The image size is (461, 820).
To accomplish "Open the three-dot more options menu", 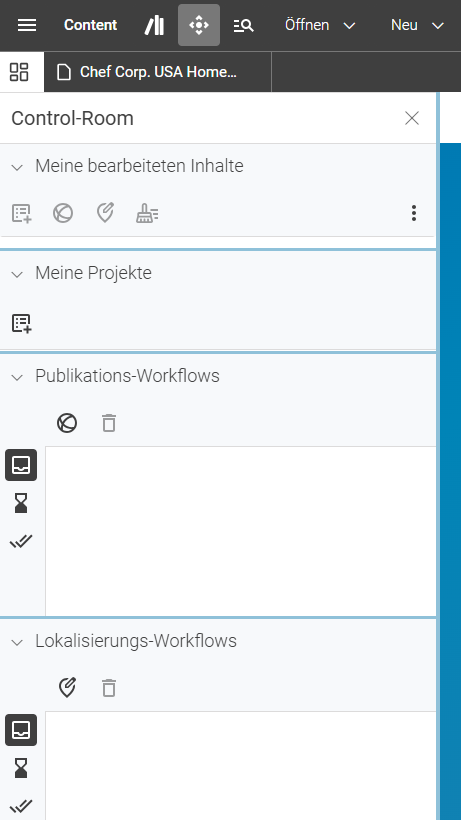I will tap(414, 213).
